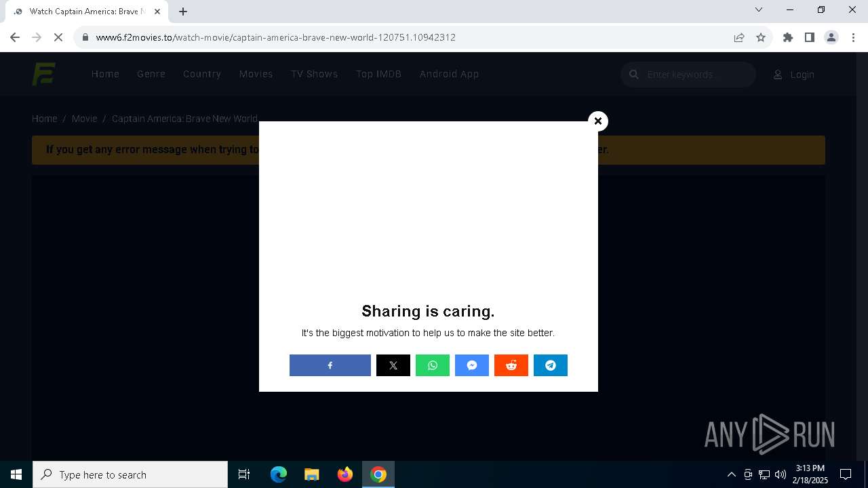Click the taskbar search box
The width and height of the screenshot is (868, 488).
[x=130, y=474]
